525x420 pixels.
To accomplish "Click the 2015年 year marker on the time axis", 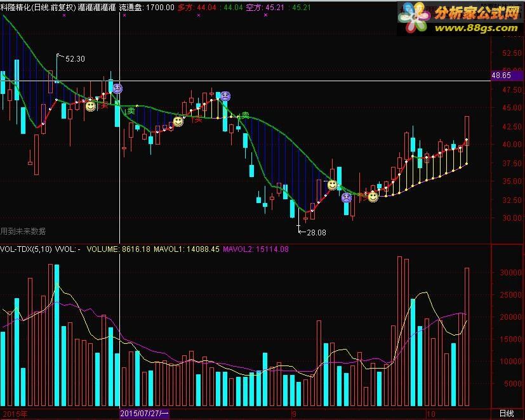I will [15, 414].
